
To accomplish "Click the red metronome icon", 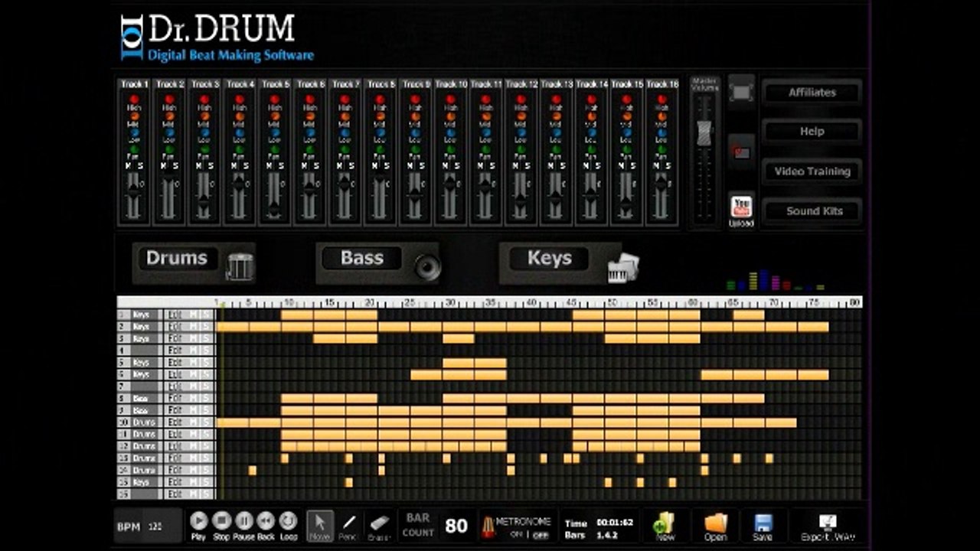I will (487, 527).
